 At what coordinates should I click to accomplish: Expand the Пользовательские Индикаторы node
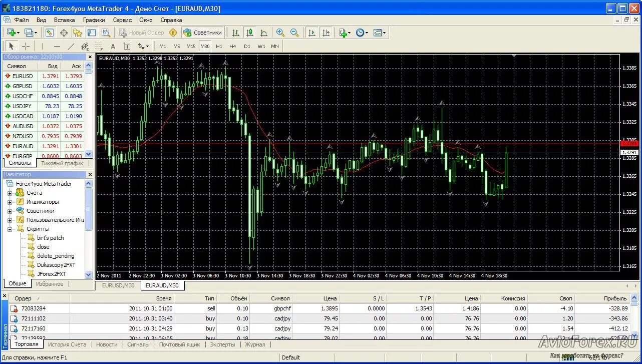[x=10, y=220]
